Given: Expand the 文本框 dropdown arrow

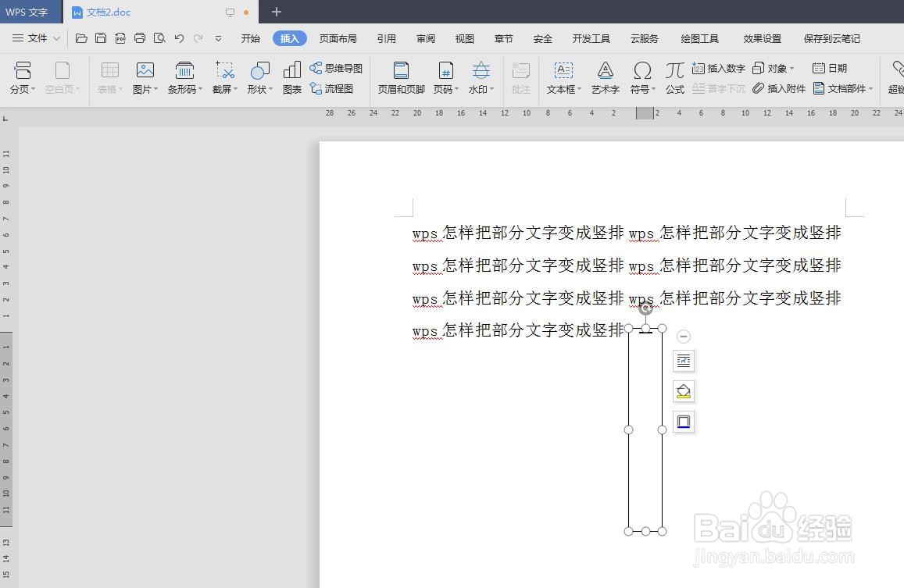Looking at the screenshot, I should click(579, 89).
